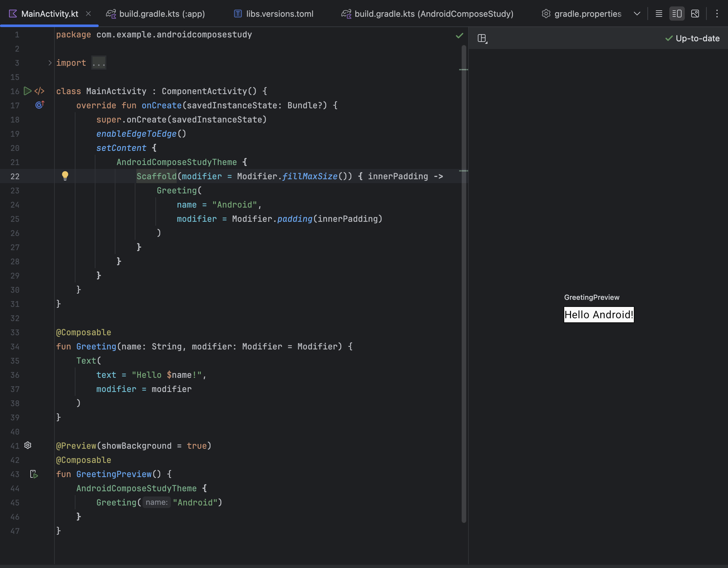Viewport: 728px width, 568px height.
Task: Click the yellow lightbulb quick-fix icon
Action: coord(65,176)
